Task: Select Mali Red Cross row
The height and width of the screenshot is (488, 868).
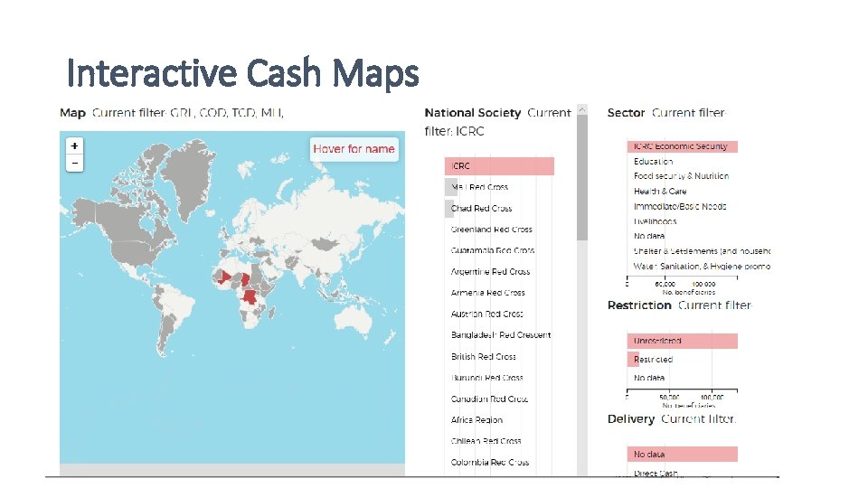Action: [479, 187]
